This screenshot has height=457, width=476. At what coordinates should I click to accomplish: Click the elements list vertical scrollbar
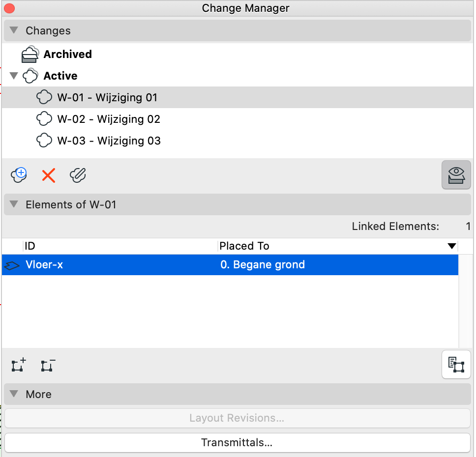tap(466, 301)
